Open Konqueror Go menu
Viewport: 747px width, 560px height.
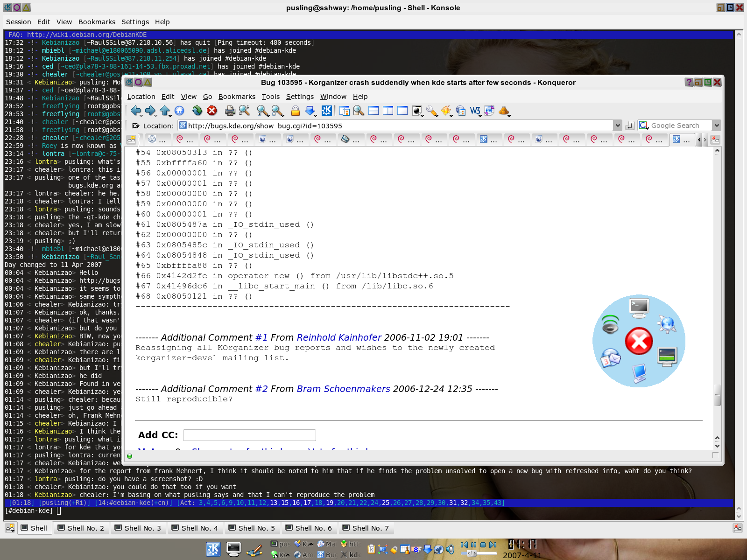coord(208,97)
